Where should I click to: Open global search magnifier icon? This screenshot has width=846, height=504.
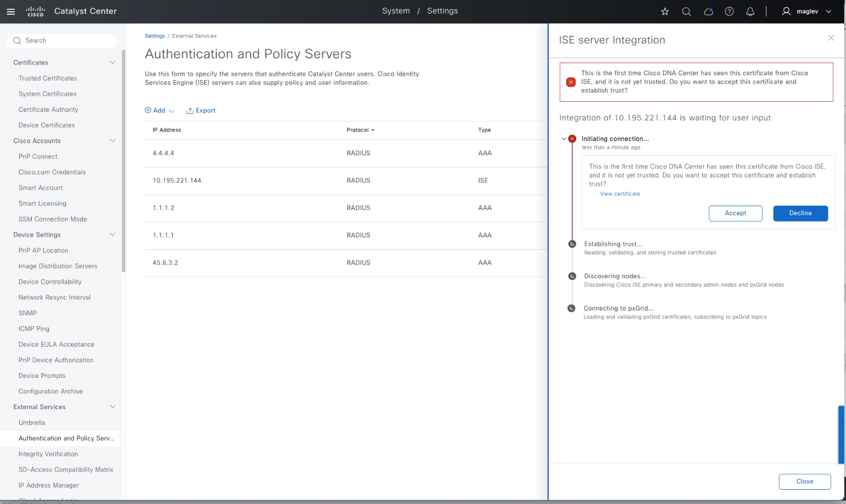686,12
